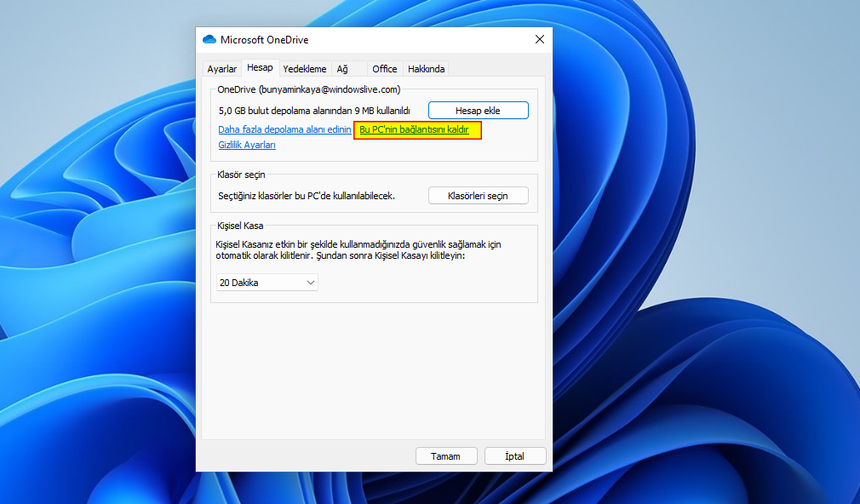860x504 pixels.
Task: Cancel changes with the İptal button
Action: (x=515, y=455)
